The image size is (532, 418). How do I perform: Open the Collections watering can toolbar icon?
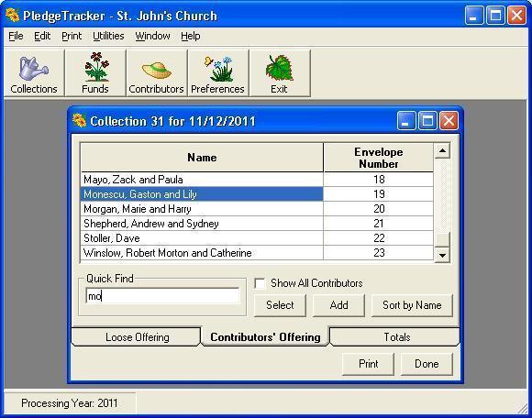click(34, 73)
